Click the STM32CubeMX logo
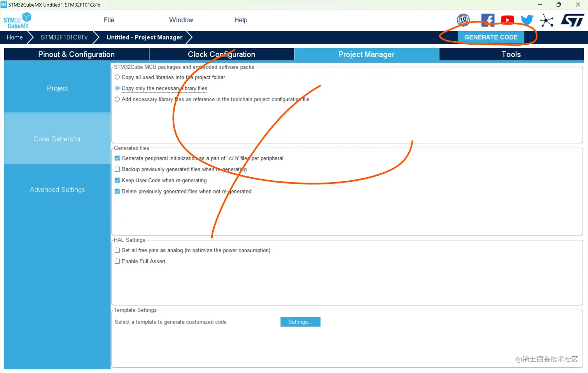 click(x=17, y=21)
